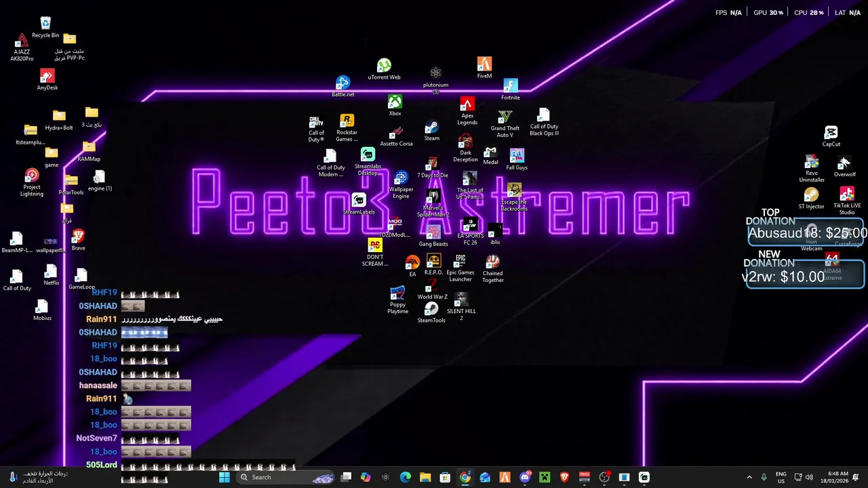Image resolution: width=868 pixels, height=488 pixels.
Task: Launch SILENT HILL 2 from the desktop
Action: [x=461, y=305]
